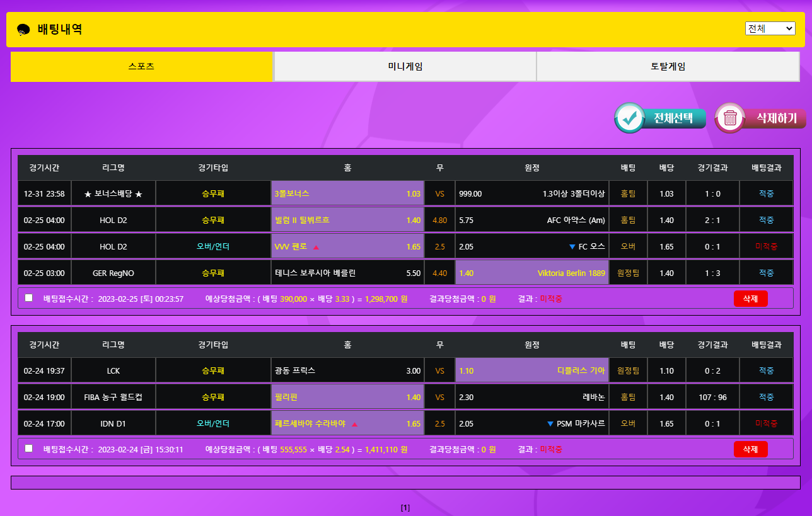This screenshot has width=812, height=516.
Task: Click the checkmark icon on 전체선택
Action: [629, 118]
